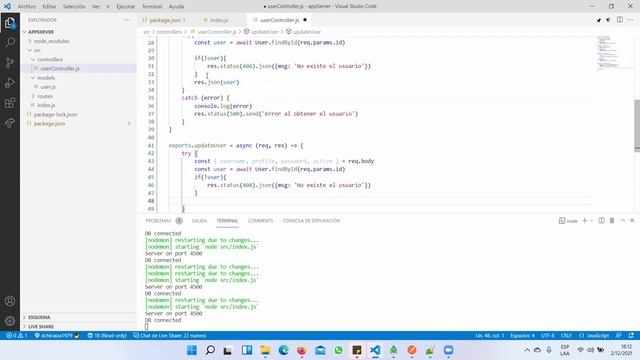Open File Explorer from the taskbar
The width and height of the screenshot is (640, 360).
coord(265,350)
